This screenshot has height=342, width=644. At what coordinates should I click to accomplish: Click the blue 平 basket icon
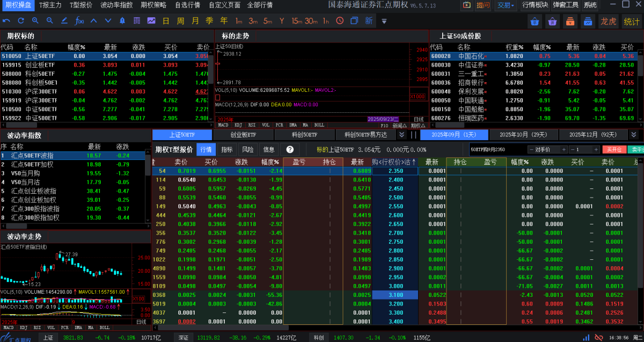[x=535, y=21]
